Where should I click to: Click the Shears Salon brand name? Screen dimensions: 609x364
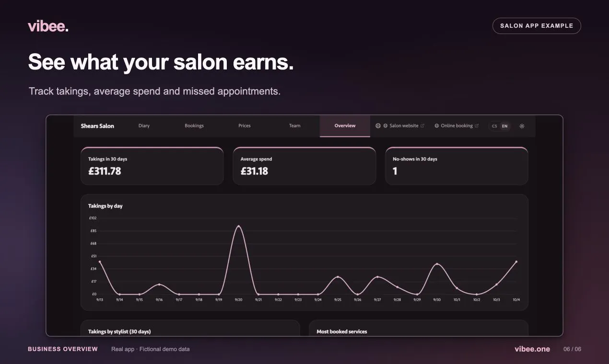click(97, 126)
